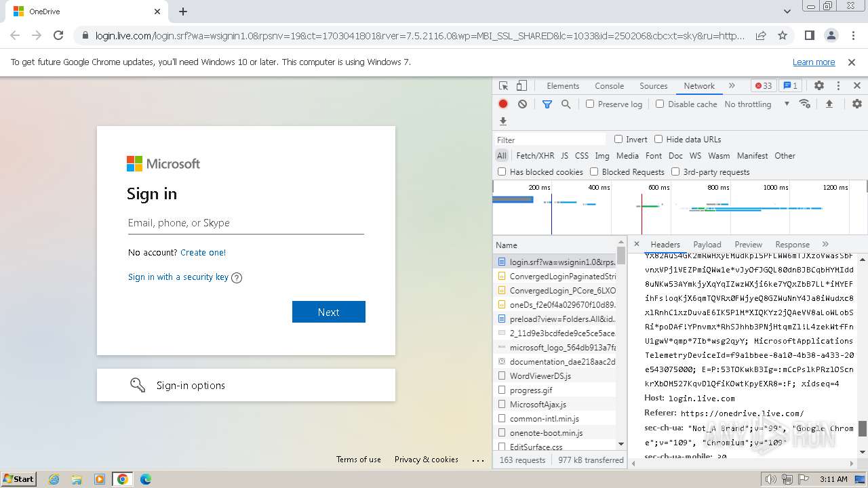This screenshot has height=488, width=868.
Task: Open DevTools more options kebab menu
Action: [838, 86]
